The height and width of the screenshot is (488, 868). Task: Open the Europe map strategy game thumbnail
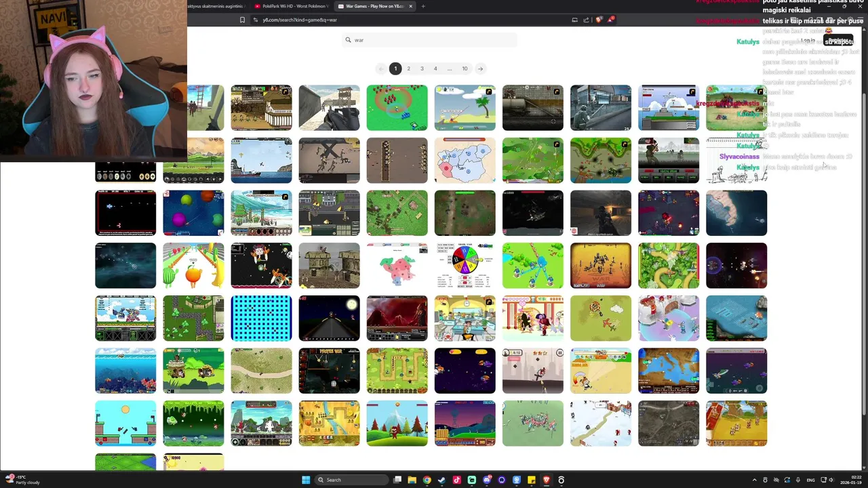point(668,371)
